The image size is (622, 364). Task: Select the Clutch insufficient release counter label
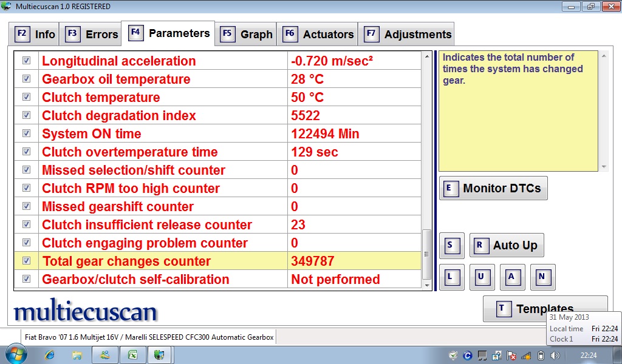[147, 224]
